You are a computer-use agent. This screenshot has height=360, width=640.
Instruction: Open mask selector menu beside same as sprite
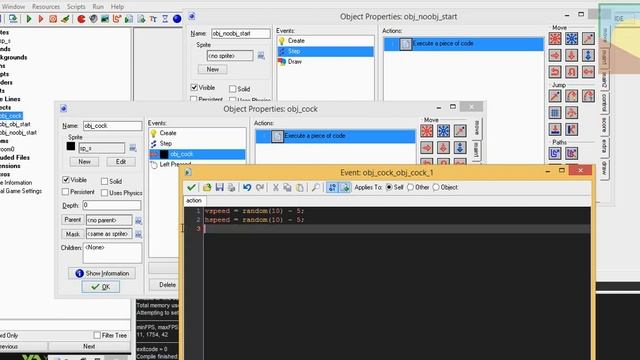138,234
